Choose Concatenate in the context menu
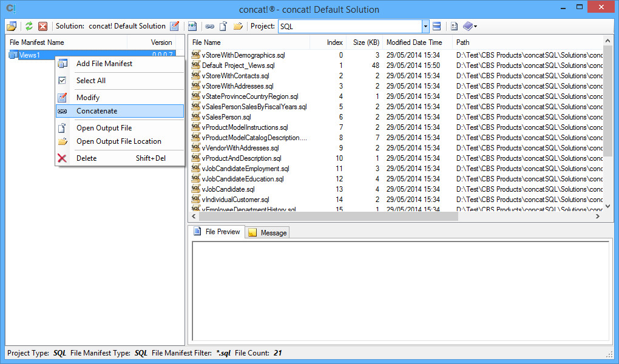Viewport: 619px width, 364px height. pyautogui.click(x=120, y=111)
